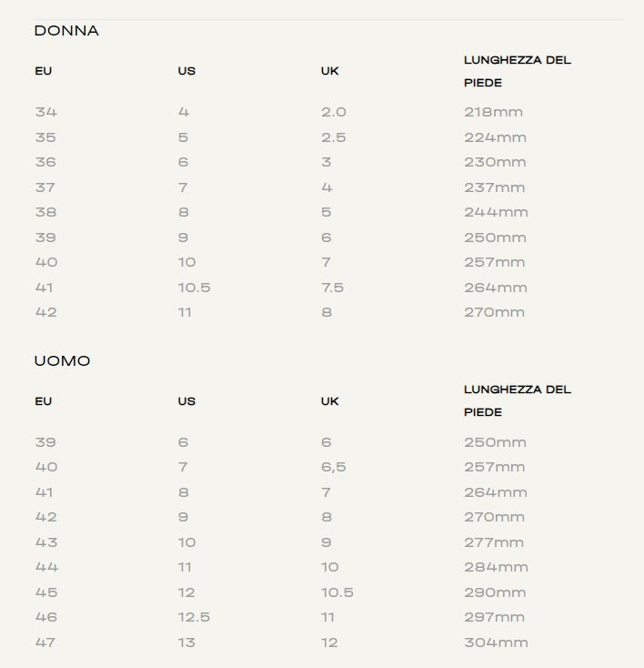Click Lunghezza del Piede header in UOMO table
This screenshot has height=668, width=644.
tap(517, 400)
